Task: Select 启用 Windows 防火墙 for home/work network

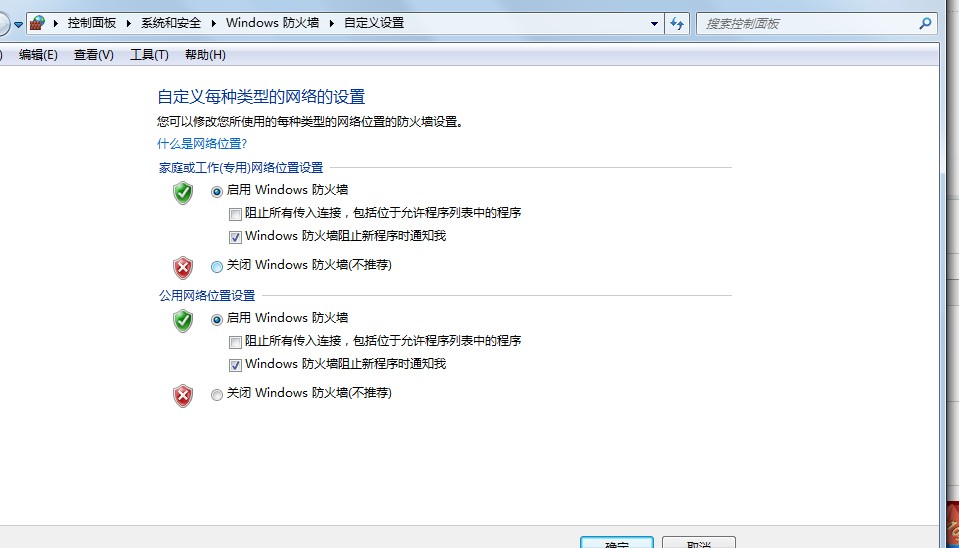Action: pos(217,192)
